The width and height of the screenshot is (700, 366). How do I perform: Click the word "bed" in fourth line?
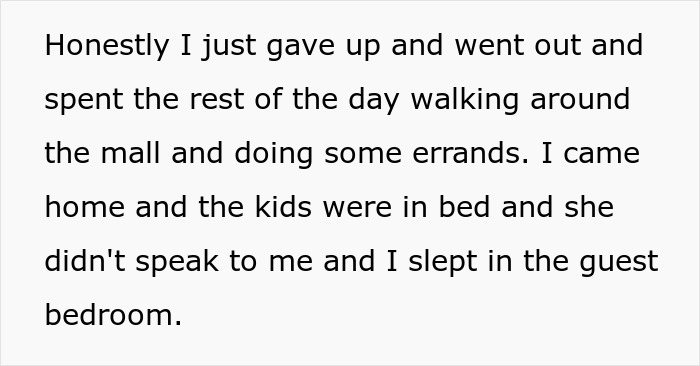464,207
